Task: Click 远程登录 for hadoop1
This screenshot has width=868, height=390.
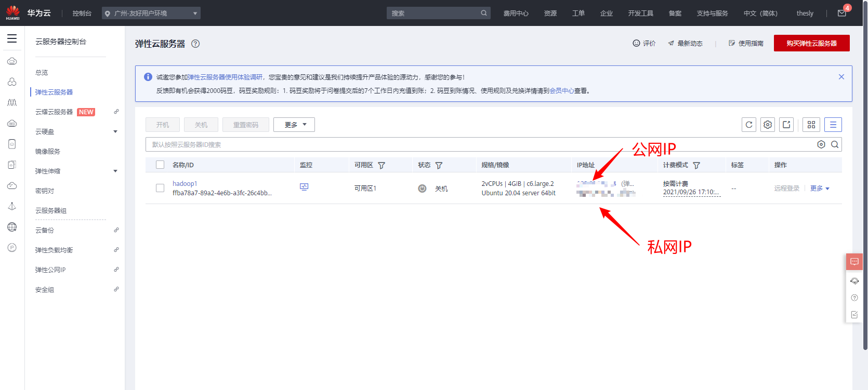Action: point(787,189)
